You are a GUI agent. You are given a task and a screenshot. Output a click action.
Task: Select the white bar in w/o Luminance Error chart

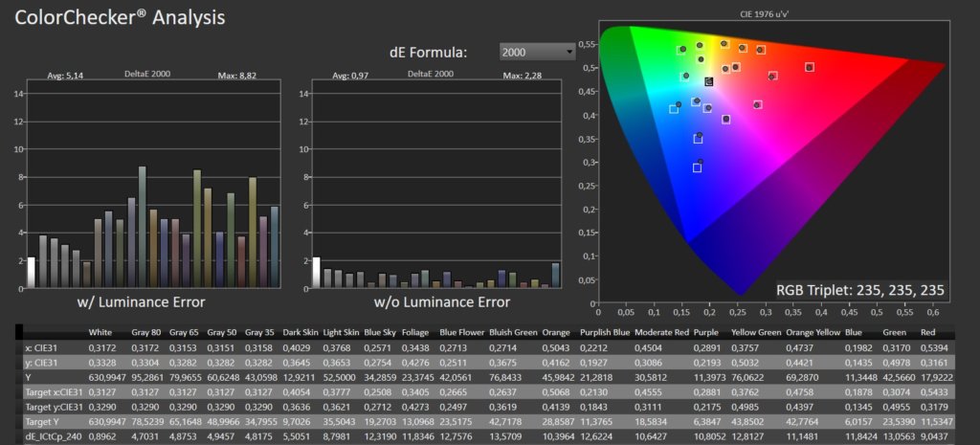pos(317,273)
